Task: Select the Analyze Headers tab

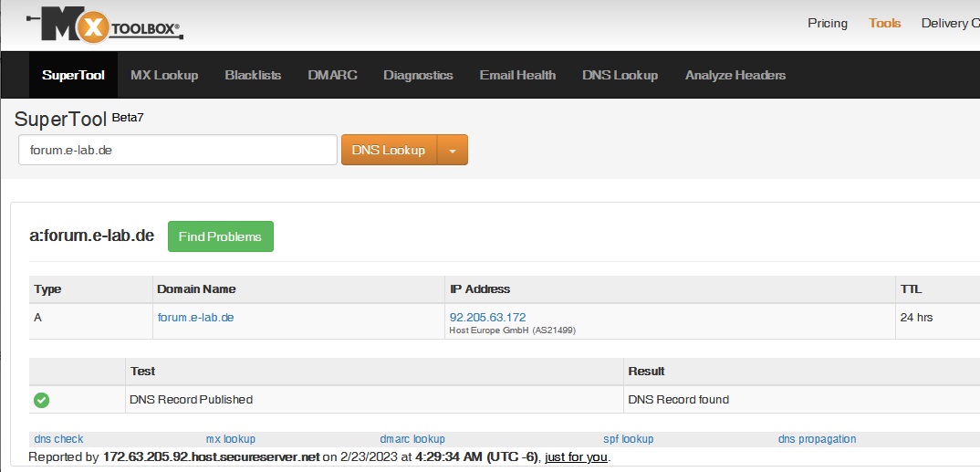Action: point(735,75)
